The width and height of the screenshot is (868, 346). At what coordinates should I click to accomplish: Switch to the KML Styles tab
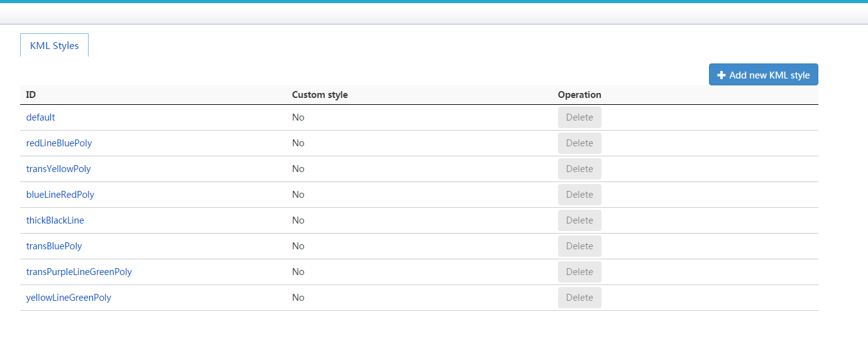(x=55, y=46)
